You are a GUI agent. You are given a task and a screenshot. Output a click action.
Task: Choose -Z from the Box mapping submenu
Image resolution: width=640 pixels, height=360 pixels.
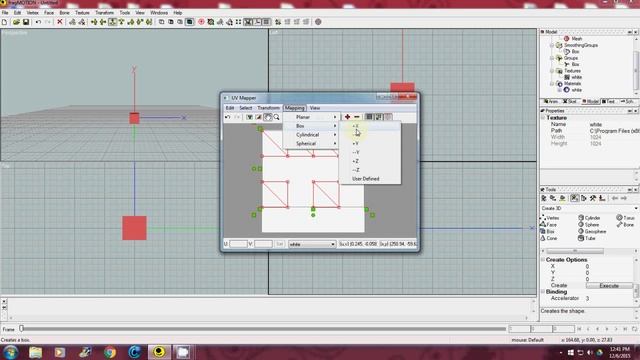click(x=370, y=170)
